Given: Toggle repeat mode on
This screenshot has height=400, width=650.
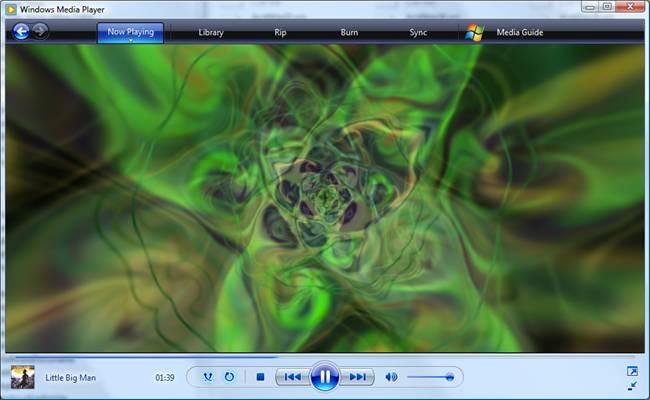Looking at the screenshot, I should pyautogui.click(x=229, y=377).
